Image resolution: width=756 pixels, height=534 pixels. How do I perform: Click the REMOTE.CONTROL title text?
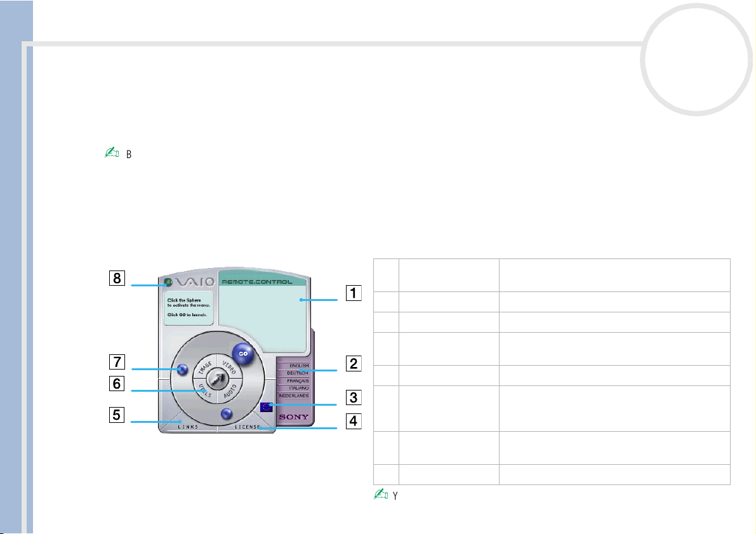click(x=257, y=282)
